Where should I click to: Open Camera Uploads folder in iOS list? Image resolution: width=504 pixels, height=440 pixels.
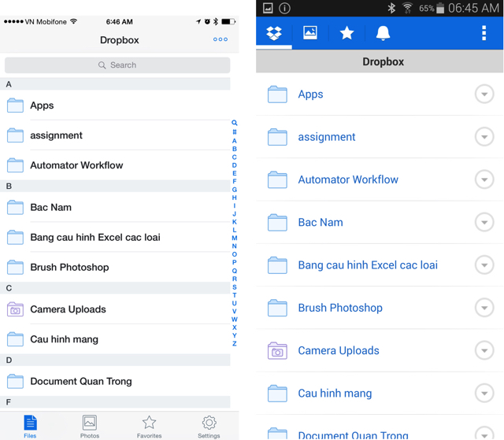(115, 309)
